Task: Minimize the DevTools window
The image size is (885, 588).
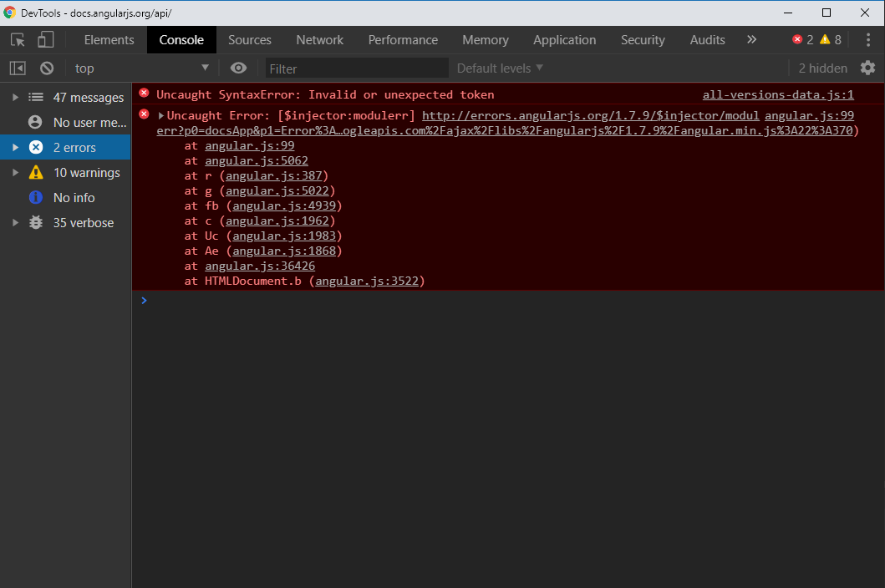Action: pos(788,13)
